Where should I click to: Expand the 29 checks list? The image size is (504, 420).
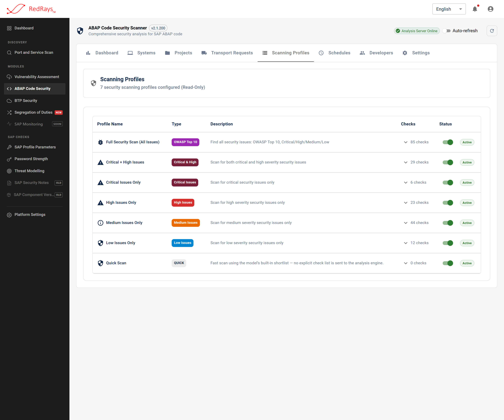[x=406, y=162]
